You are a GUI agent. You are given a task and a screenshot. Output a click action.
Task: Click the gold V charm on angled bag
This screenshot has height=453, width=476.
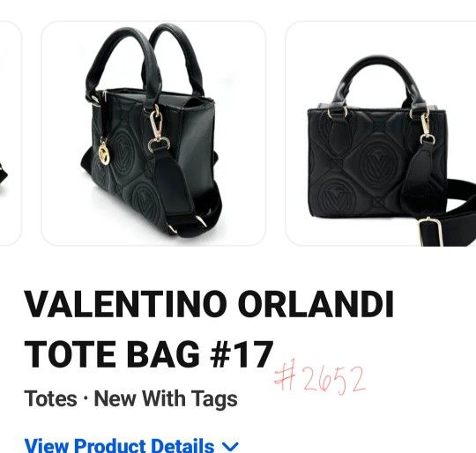[104, 154]
